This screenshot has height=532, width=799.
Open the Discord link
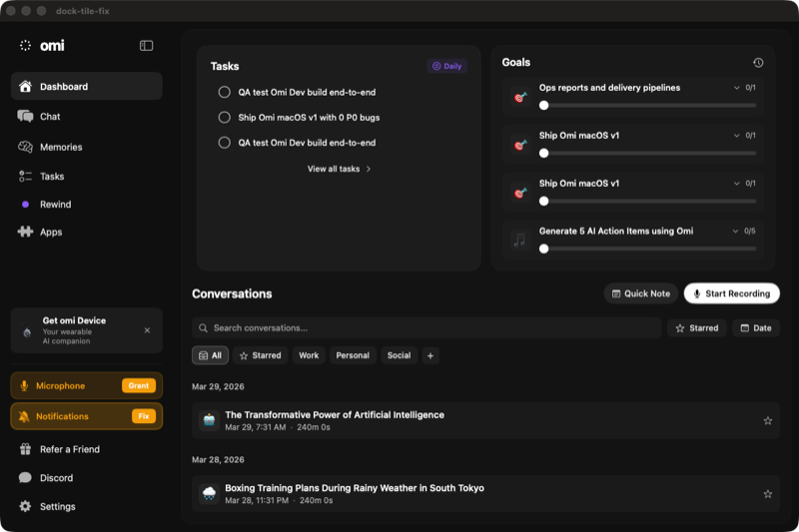click(87, 478)
